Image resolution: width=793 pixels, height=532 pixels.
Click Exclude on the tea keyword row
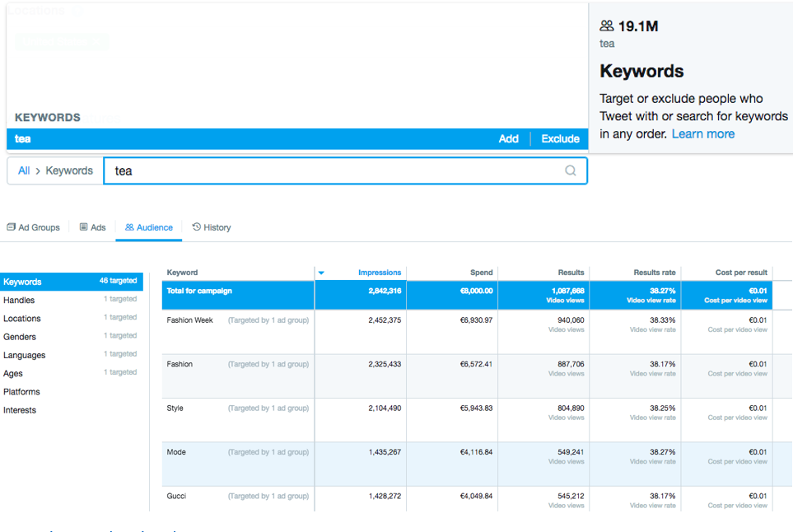coord(560,138)
